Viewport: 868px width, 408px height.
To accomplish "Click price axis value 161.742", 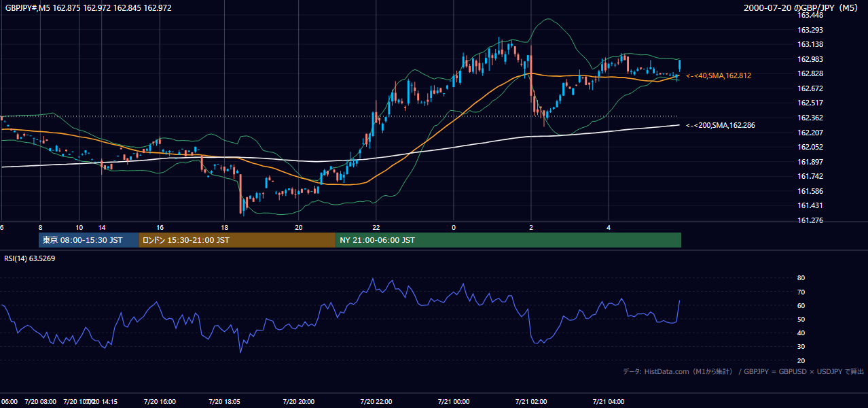I will coord(810,176).
